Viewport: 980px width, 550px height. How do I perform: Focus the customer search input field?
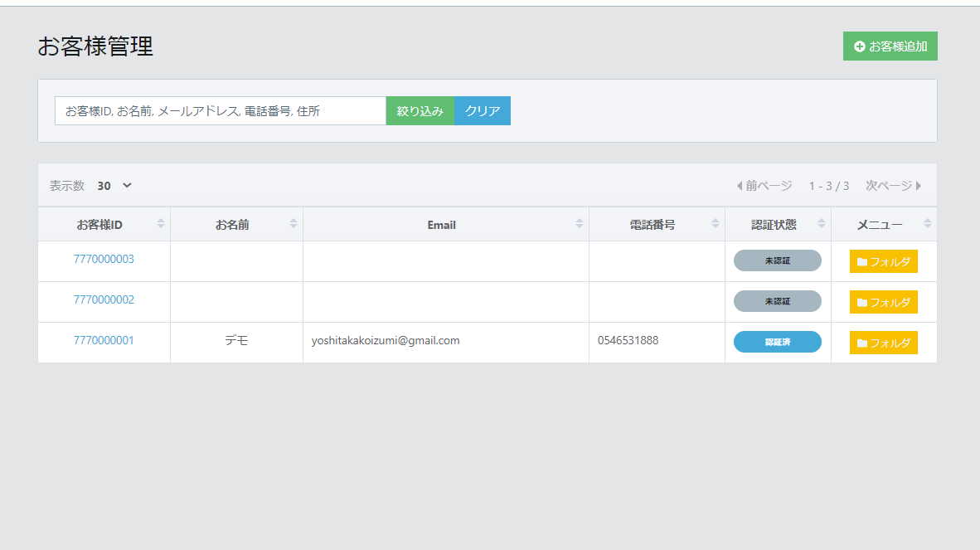coord(221,111)
